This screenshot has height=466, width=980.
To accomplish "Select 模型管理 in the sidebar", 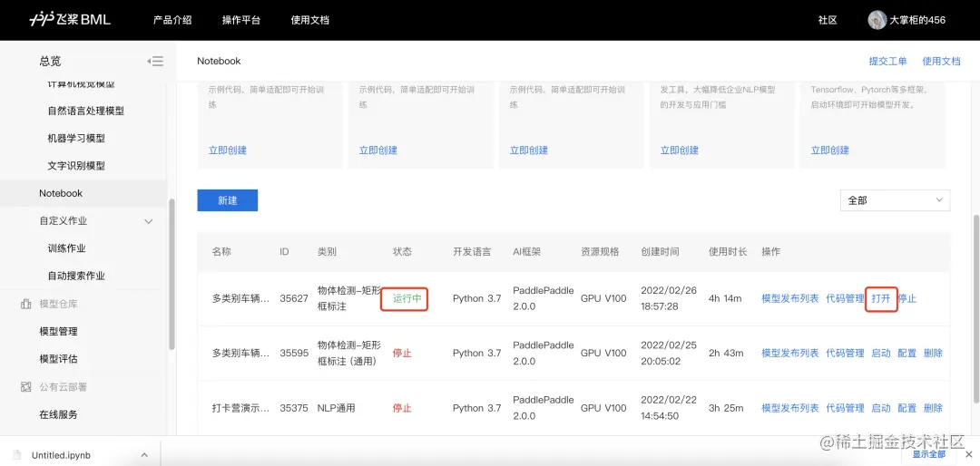I will coord(58,332).
